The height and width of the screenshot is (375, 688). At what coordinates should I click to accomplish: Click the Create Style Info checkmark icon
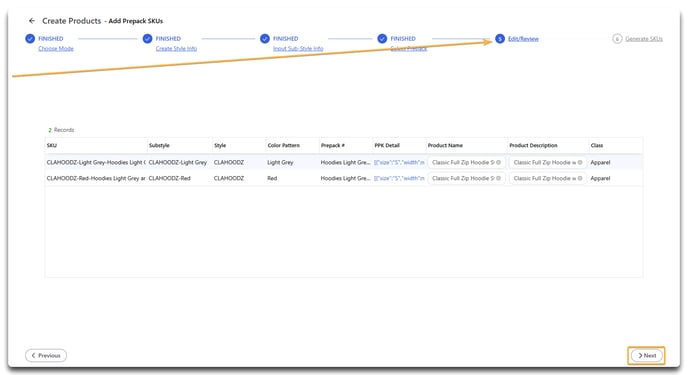147,39
